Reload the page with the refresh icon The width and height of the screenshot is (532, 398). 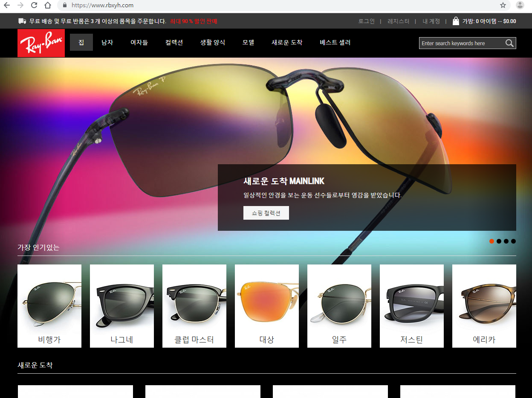[x=34, y=6]
